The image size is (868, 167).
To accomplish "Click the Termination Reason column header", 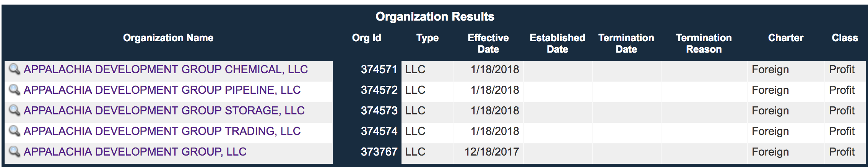I will click(704, 43).
